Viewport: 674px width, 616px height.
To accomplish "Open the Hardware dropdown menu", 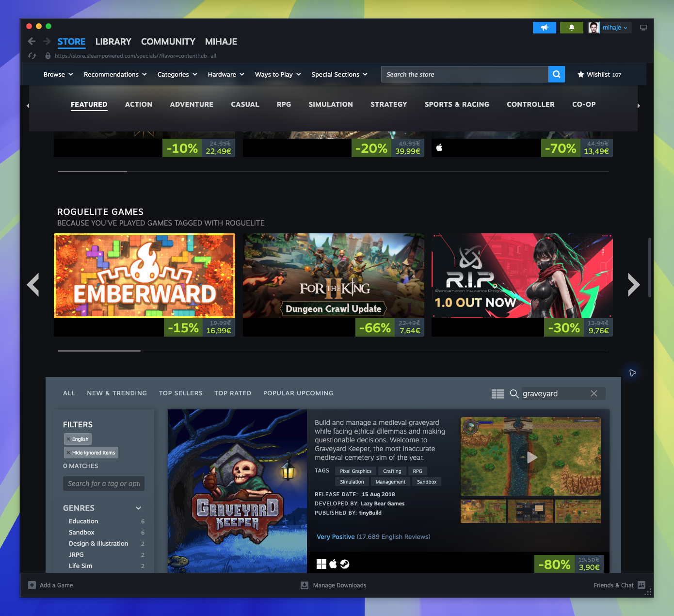I will pos(226,74).
